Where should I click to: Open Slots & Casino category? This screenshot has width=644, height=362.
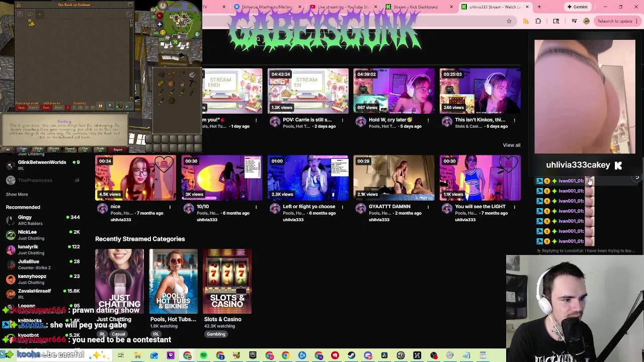(x=227, y=282)
